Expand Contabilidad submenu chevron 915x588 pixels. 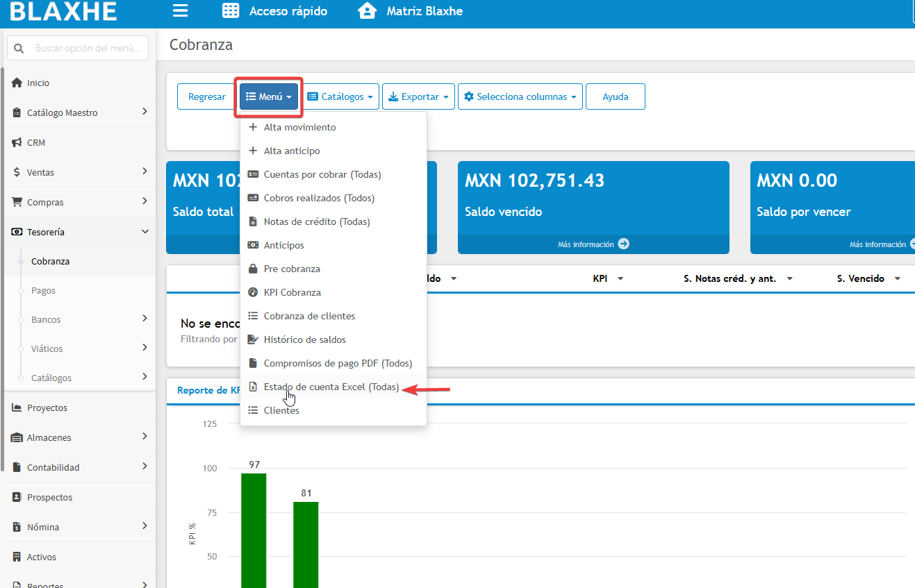[145, 467]
